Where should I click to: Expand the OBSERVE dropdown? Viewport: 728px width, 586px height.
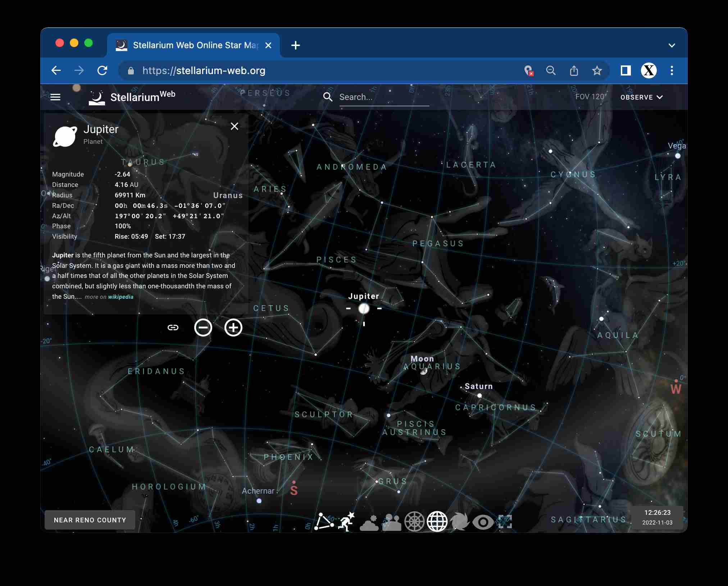click(x=641, y=97)
